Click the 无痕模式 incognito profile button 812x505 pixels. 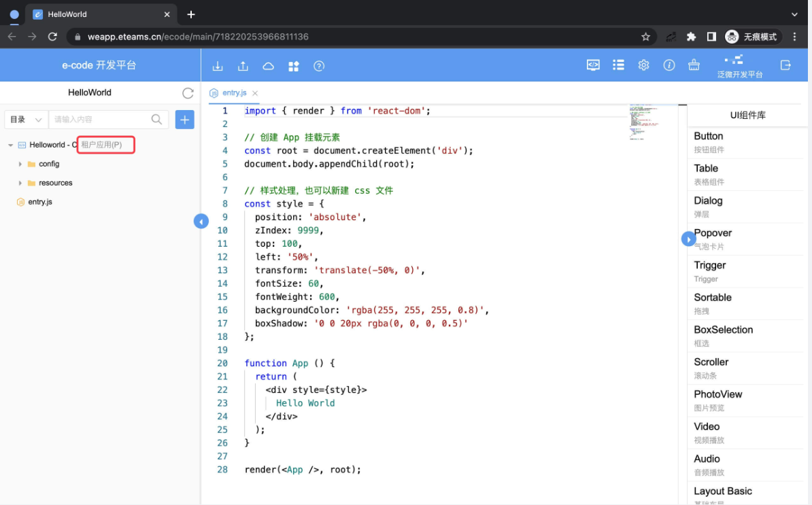pyautogui.click(x=752, y=37)
